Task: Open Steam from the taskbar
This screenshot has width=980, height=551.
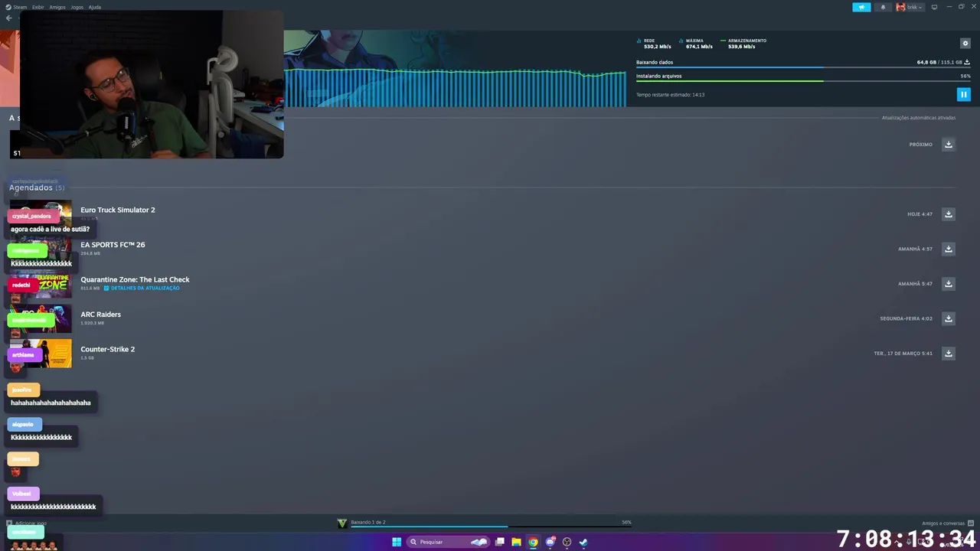Action: coord(583,542)
